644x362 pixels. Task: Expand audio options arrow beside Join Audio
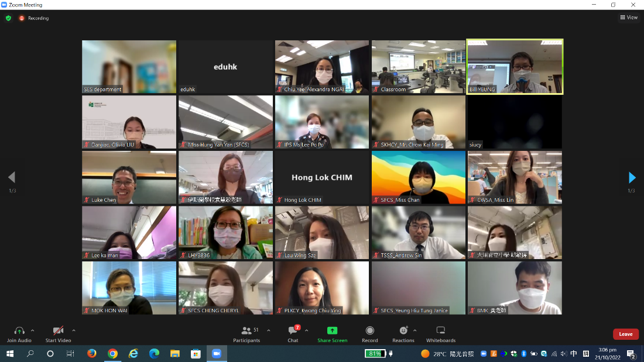[32, 330]
